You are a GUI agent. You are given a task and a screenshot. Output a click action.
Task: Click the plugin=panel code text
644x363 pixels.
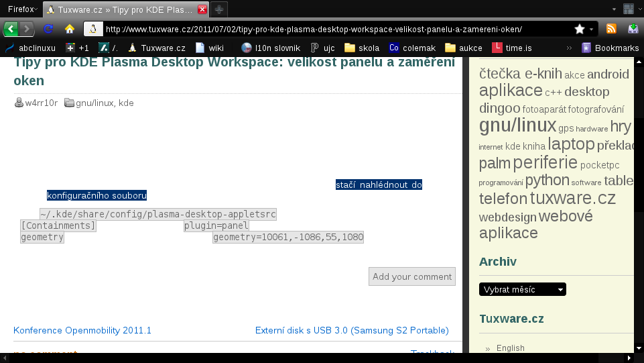click(x=216, y=225)
